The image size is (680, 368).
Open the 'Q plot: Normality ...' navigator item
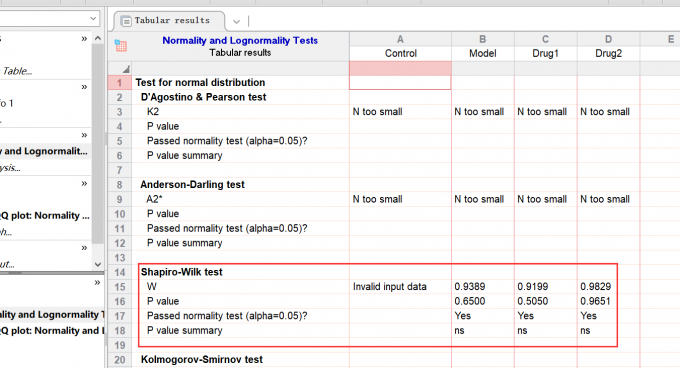(45, 215)
